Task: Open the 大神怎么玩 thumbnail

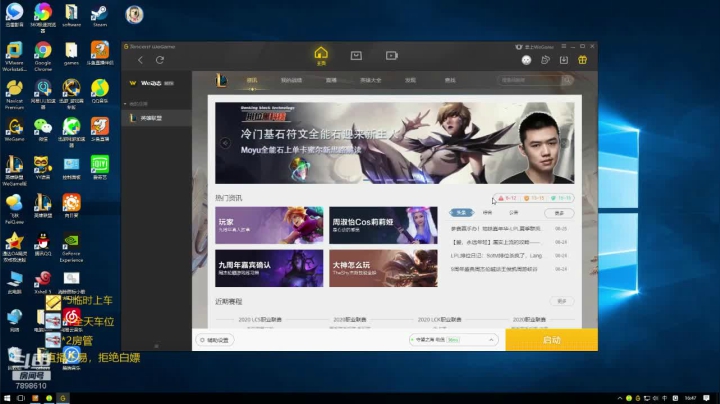Action: click(x=383, y=269)
